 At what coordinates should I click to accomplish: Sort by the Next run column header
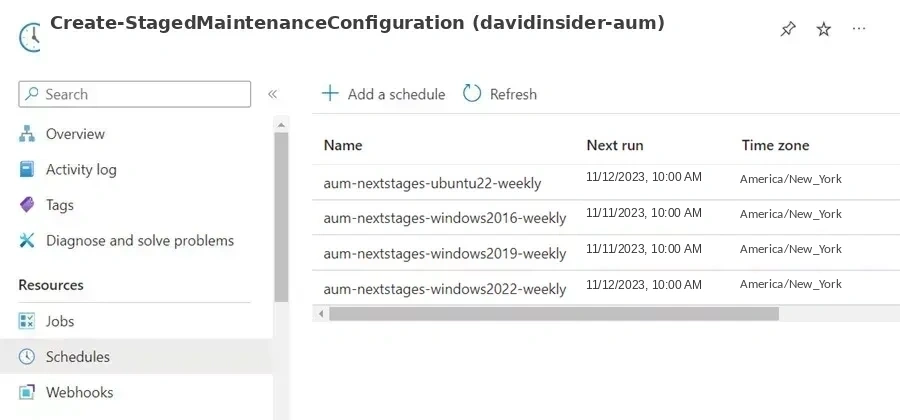pyautogui.click(x=615, y=145)
